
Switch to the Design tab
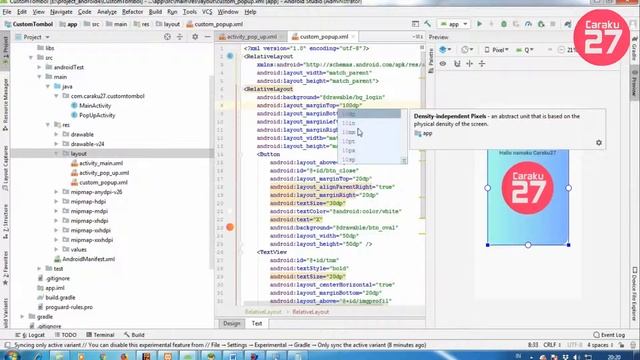pos(231,323)
